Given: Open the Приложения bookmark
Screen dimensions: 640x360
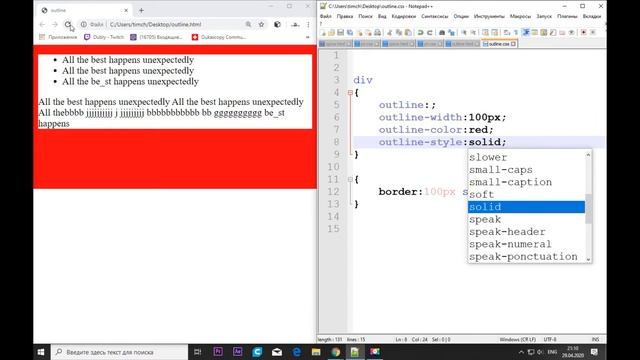Looking at the screenshot, I should pos(58,37).
